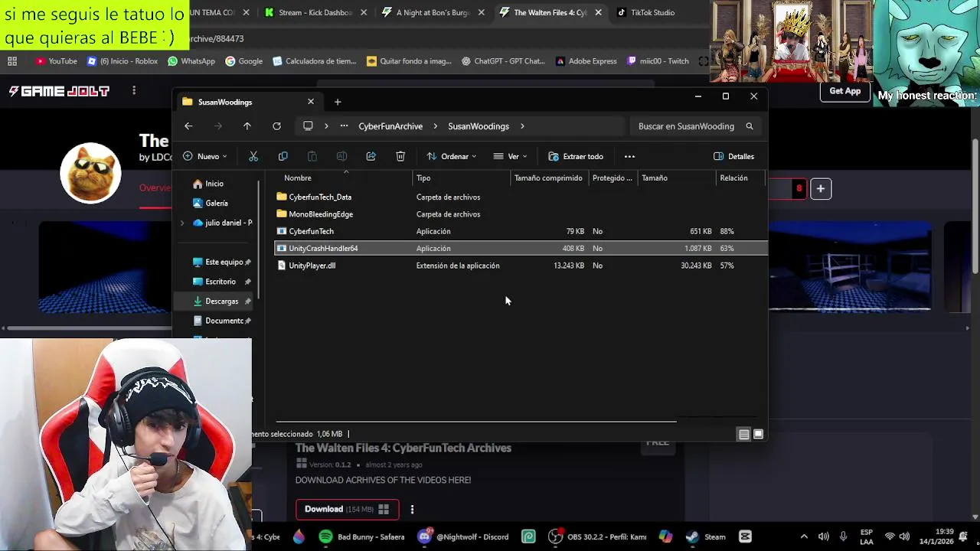Open Steam from the taskbar
980x551 pixels.
(x=706, y=536)
